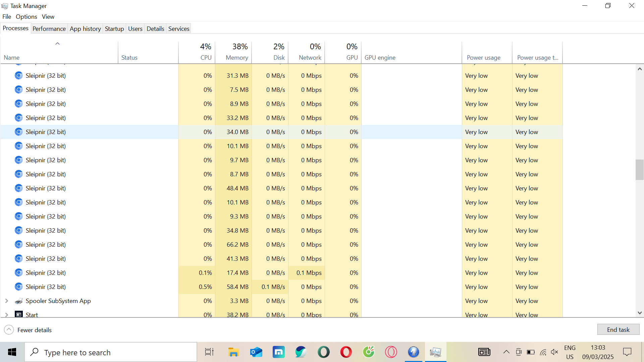Check the battery status tray icon

tap(531, 352)
